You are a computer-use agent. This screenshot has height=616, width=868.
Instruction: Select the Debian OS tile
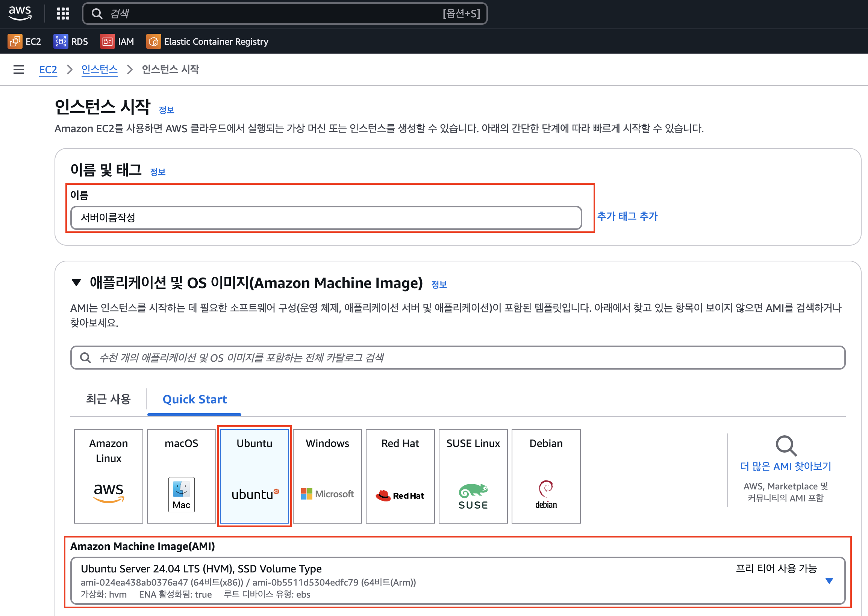(x=546, y=476)
